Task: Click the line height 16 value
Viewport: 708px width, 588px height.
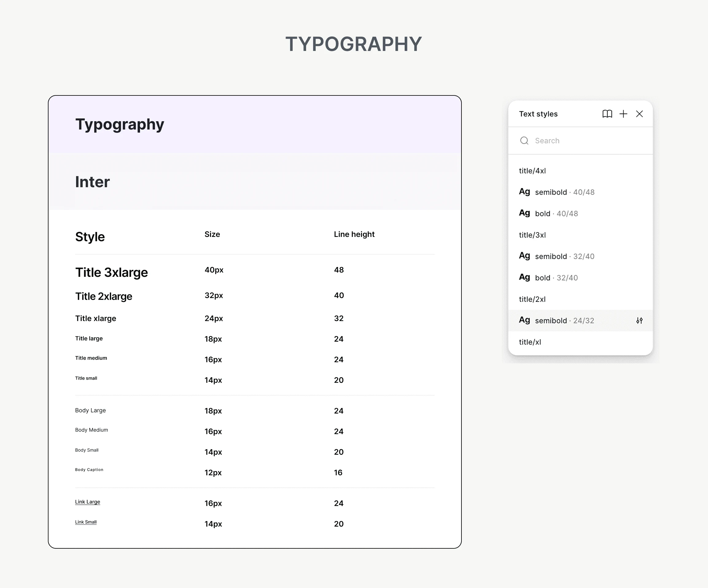Action: pos(338,472)
